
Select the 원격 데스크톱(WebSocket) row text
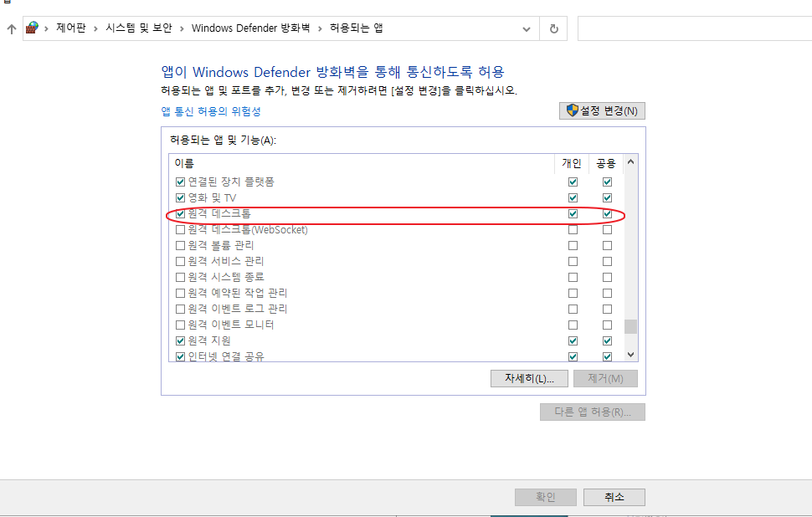pos(248,230)
